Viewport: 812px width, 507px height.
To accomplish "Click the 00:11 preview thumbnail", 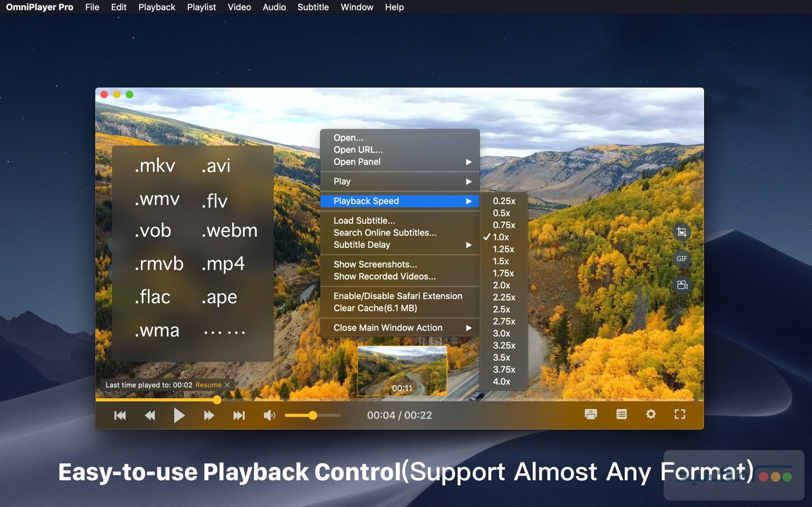I will (402, 371).
